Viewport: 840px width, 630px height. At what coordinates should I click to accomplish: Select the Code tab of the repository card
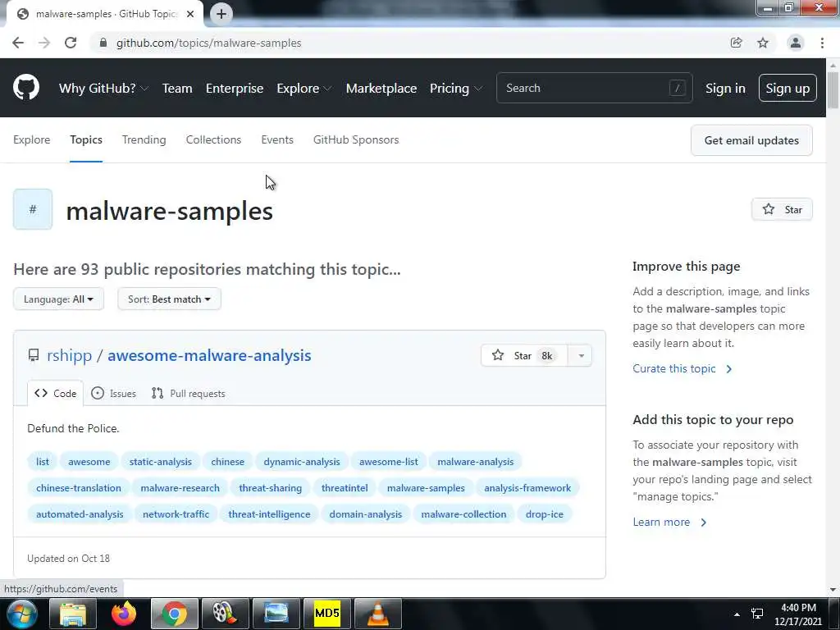tap(55, 393)
